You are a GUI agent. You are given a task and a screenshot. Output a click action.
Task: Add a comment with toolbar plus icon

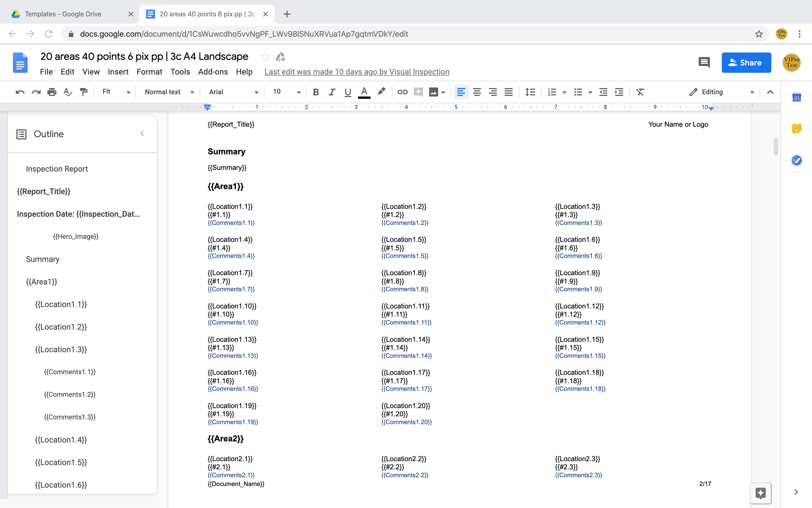(x=418, y=92)
